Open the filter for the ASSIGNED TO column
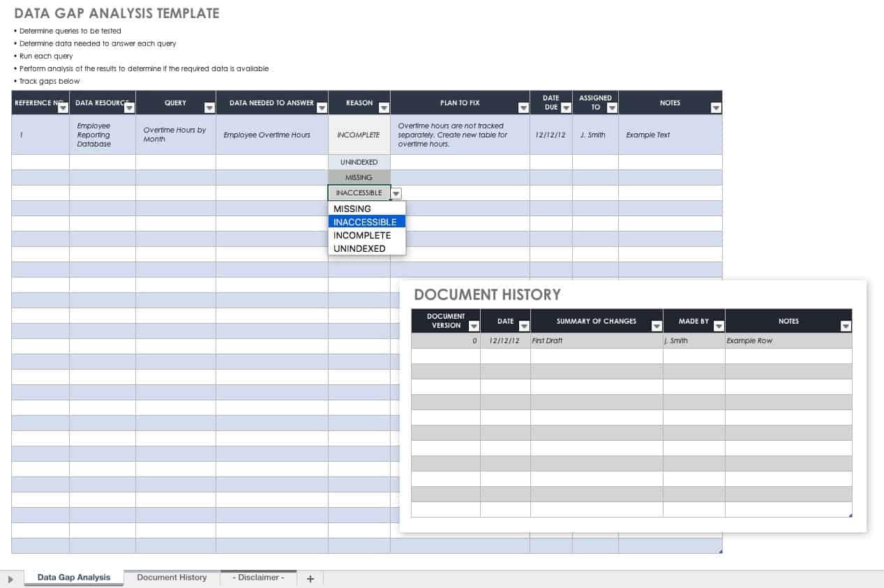Image resolution: width=884 pixels, height=588 pixels. coord(612,109)
